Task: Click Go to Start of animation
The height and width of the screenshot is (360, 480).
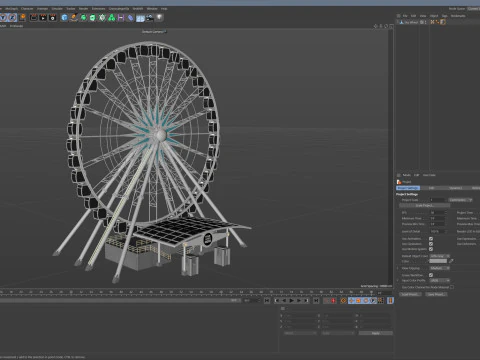Action: click(x=267, y=301)
